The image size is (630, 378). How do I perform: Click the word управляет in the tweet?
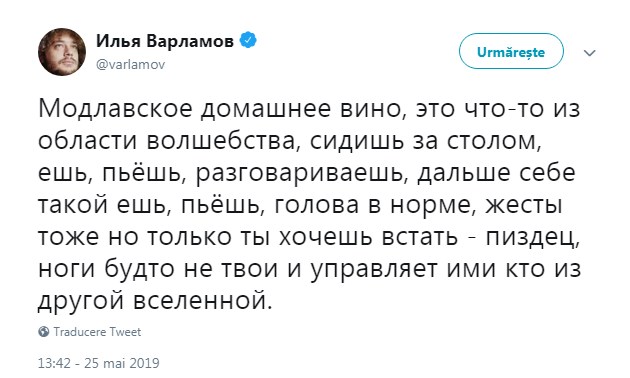coord(374,270)
